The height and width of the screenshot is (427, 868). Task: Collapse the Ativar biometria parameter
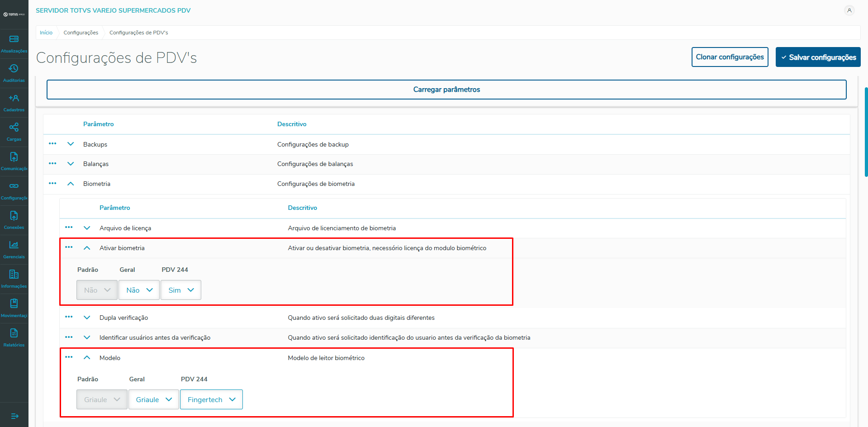87,248
